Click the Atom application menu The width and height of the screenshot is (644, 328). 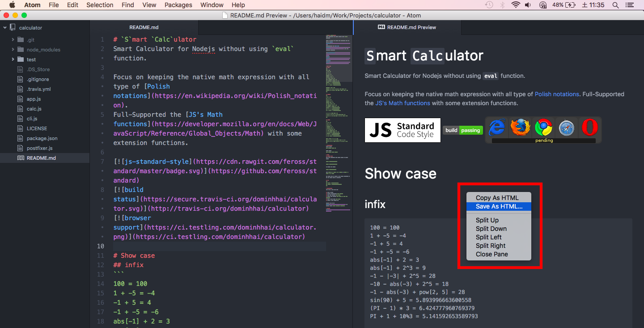(32, 5)
